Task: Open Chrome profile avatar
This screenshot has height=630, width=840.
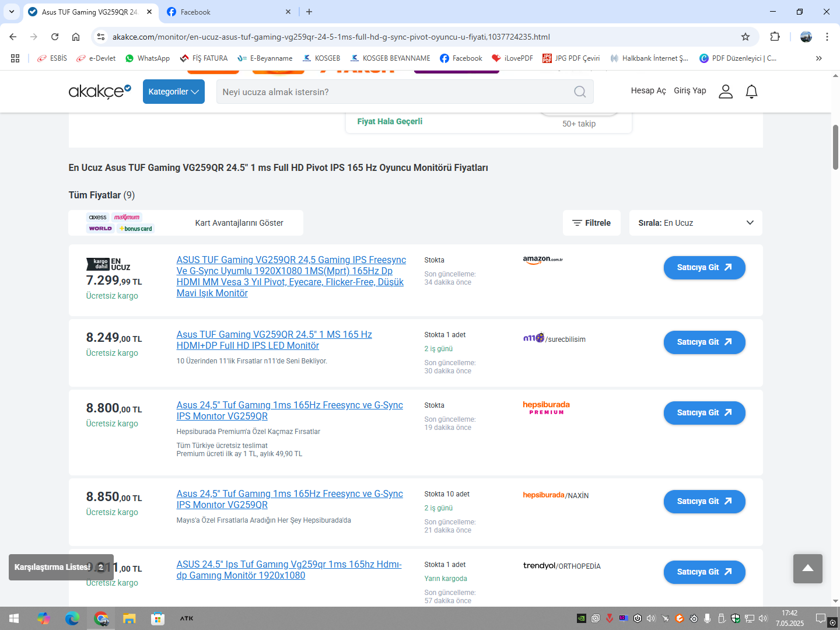Action: tap(806, 37)
